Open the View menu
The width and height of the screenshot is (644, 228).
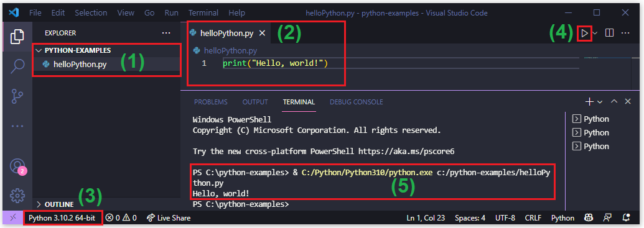[x=126, y=12]
